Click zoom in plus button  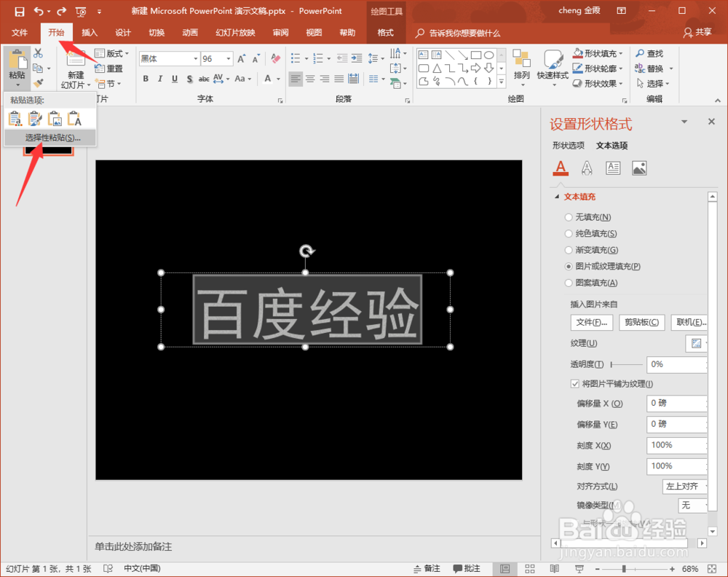[x=672, y=569]
